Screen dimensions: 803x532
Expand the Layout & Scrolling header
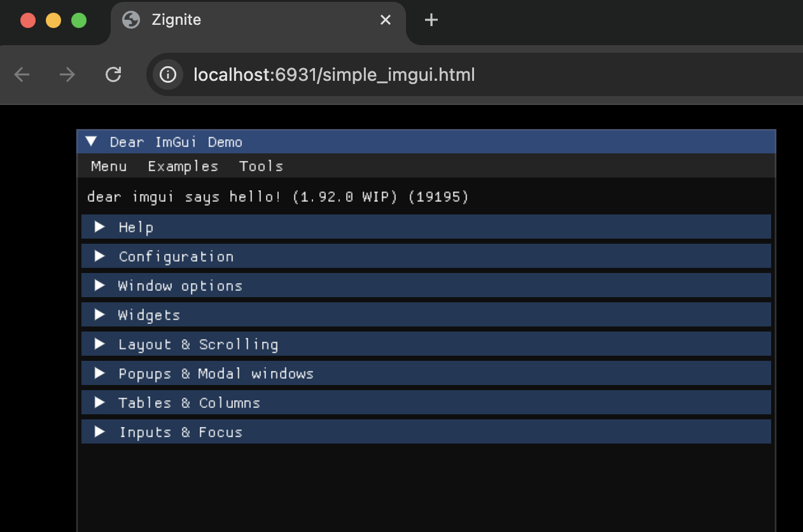[426, 344]
